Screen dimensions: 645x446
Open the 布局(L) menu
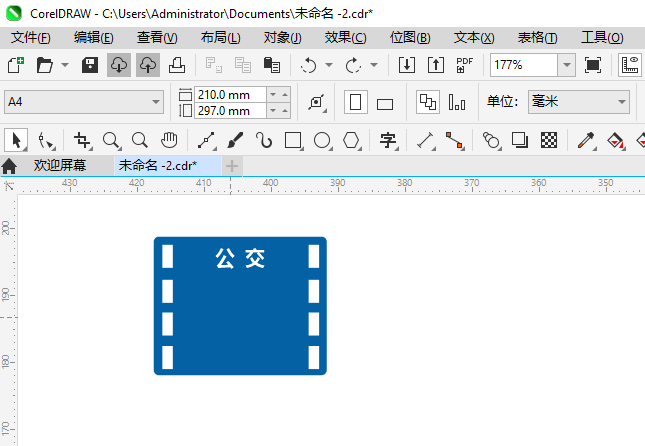(220, 37)
